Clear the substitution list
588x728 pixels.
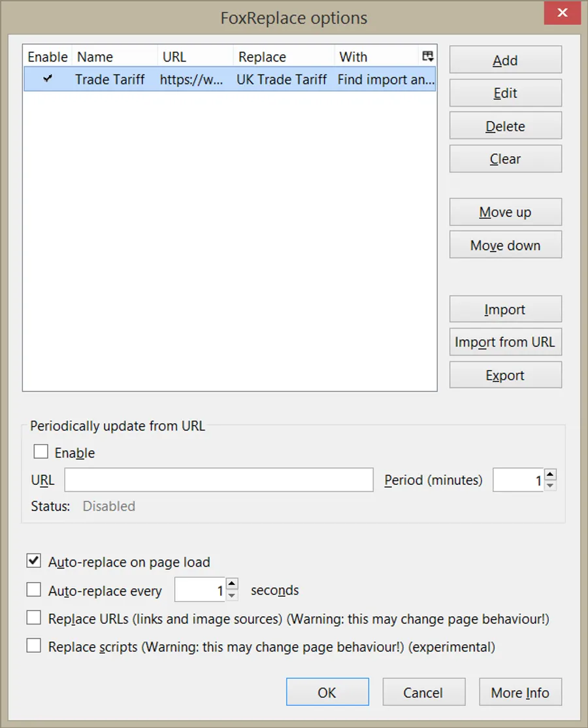tap(505, 159)
